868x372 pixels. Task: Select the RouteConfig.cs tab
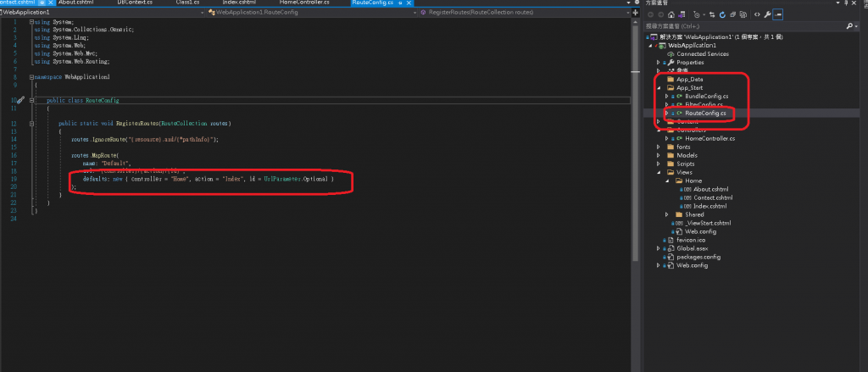373,3
